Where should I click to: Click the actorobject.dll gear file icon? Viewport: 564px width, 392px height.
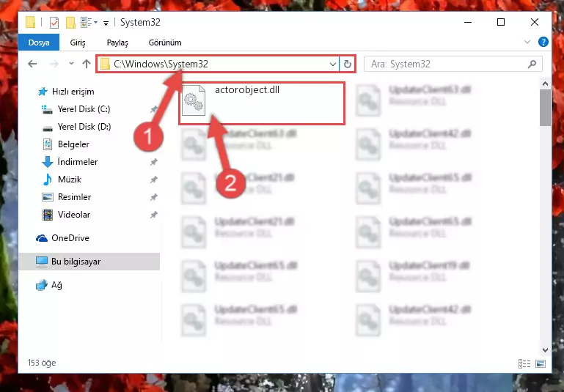pos(194,100)
